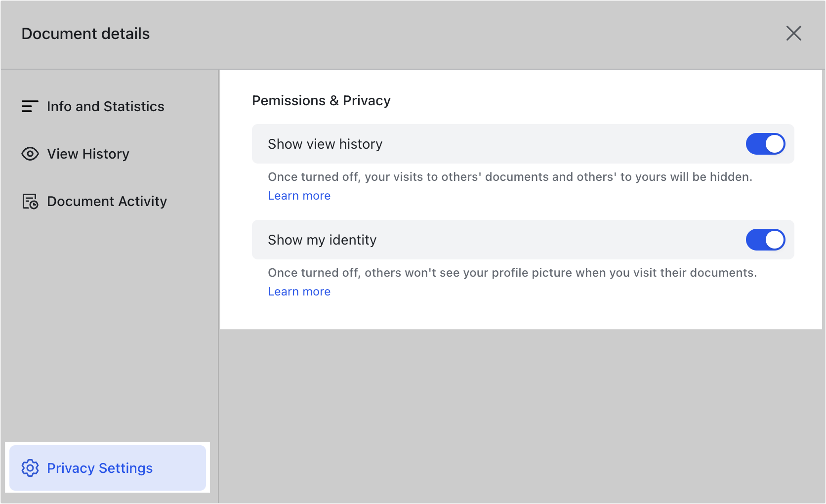Click the Info and Statistics lines icon
Screen dimensions: 826x504
click(30, 106)
